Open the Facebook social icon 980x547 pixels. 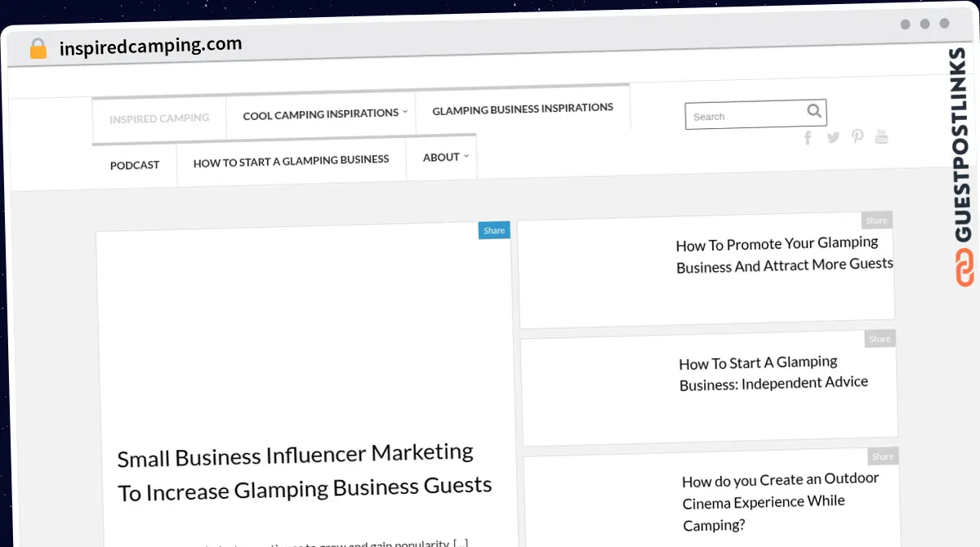click(808, 137)
